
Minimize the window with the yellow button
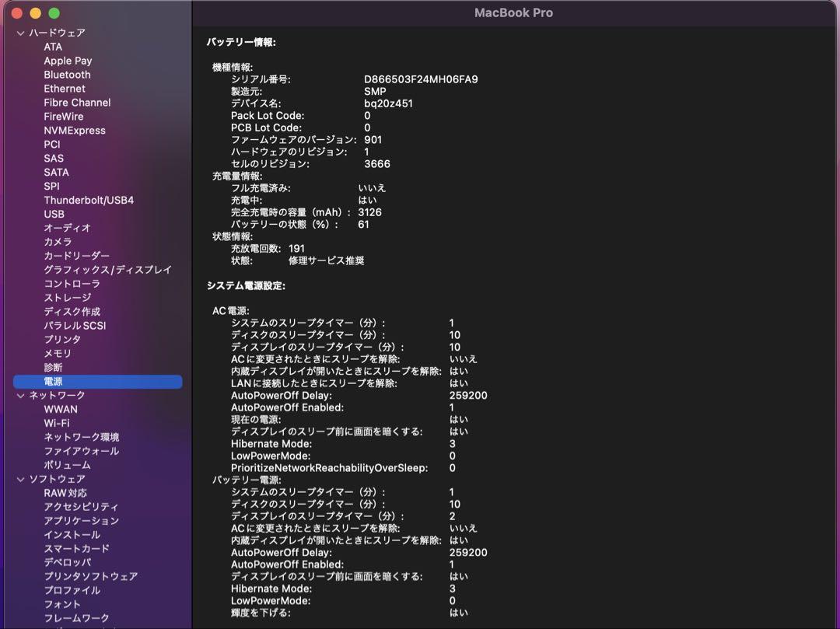click(x=35, y=13)
